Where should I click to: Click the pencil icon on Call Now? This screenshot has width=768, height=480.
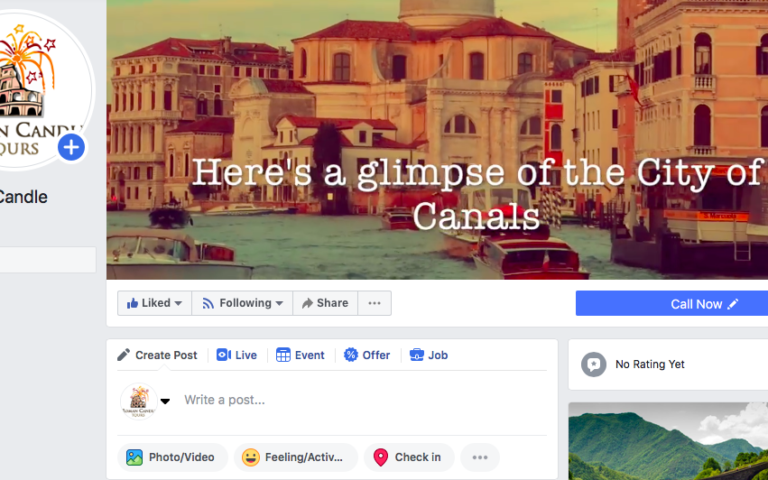[x=733, y=304]
